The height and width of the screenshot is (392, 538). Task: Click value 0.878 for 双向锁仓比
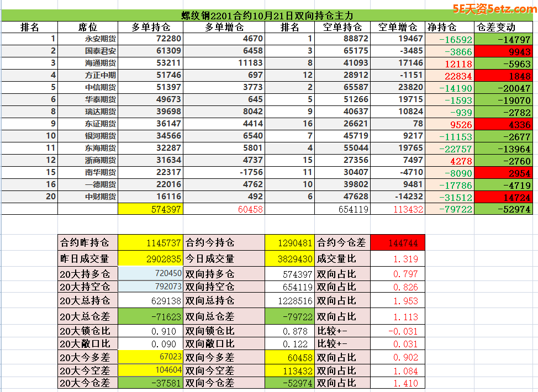[289, 331]
